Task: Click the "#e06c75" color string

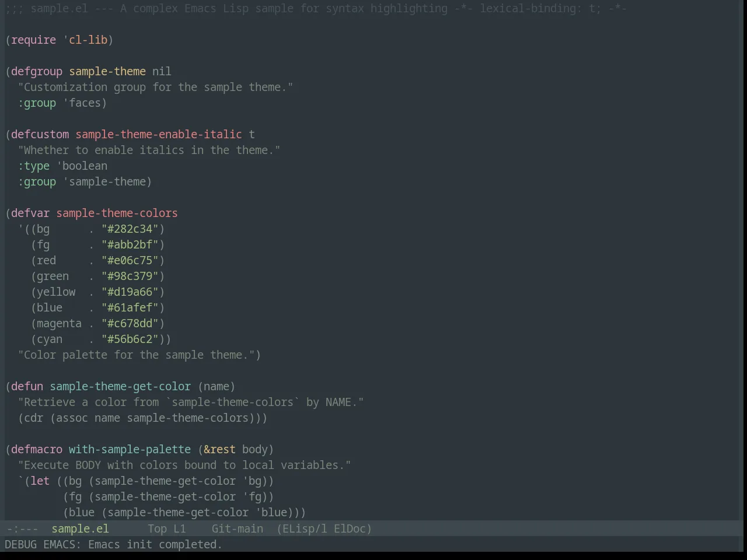Action: coord(130,260)
